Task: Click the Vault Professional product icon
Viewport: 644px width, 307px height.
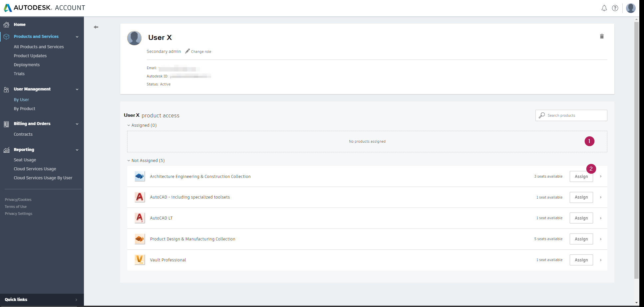Action: click(140, 260)
